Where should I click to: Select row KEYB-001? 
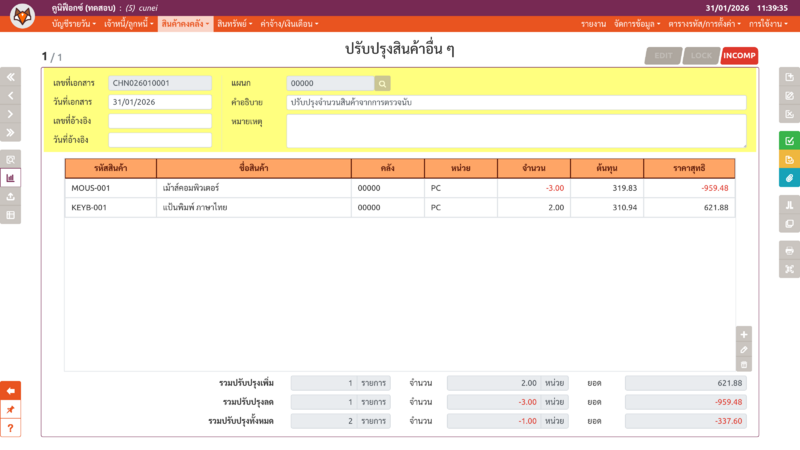tap(399, 208)
